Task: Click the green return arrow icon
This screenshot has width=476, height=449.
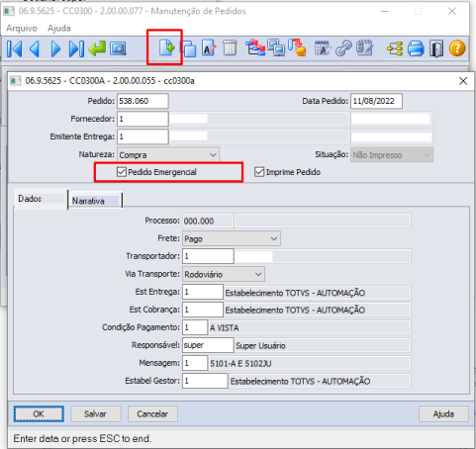Action: pos(97,48)
